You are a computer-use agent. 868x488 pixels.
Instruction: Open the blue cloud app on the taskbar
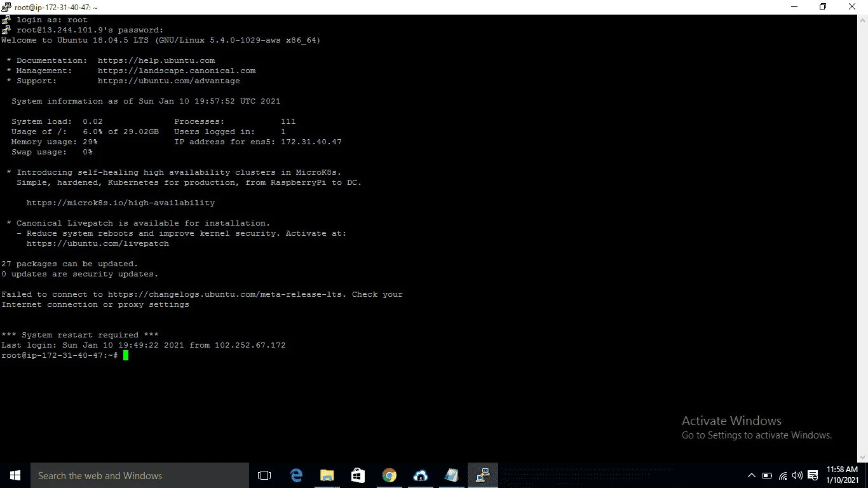click(421, 475)
